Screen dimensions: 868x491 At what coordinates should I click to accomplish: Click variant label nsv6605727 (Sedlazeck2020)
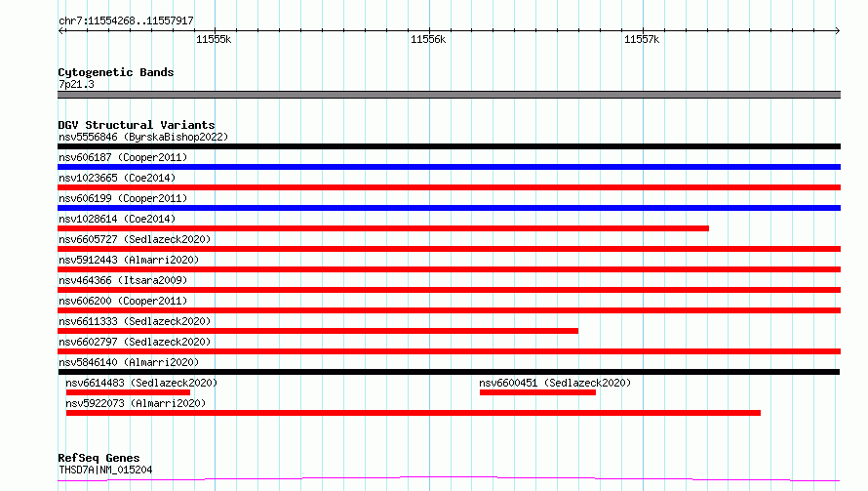pyautogui.click(x=135, y=239)
